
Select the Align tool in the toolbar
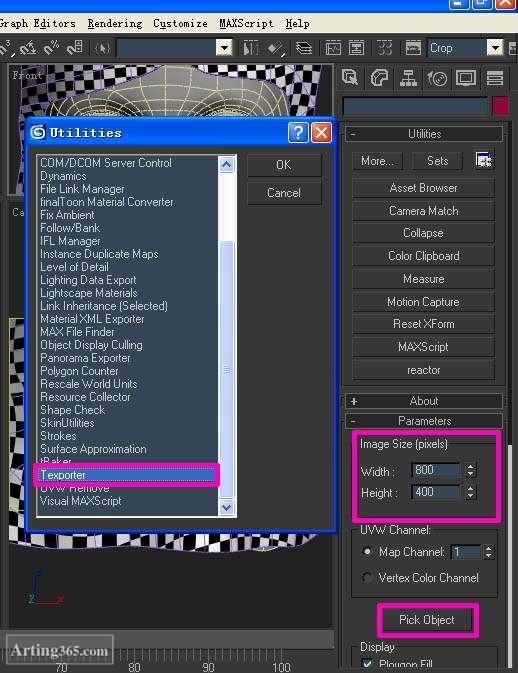tap(277, 49)
